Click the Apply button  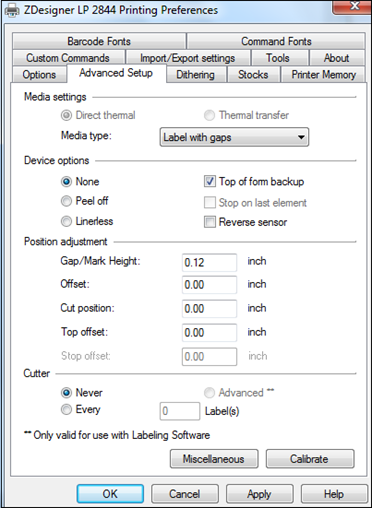click(x=259, y=494)
